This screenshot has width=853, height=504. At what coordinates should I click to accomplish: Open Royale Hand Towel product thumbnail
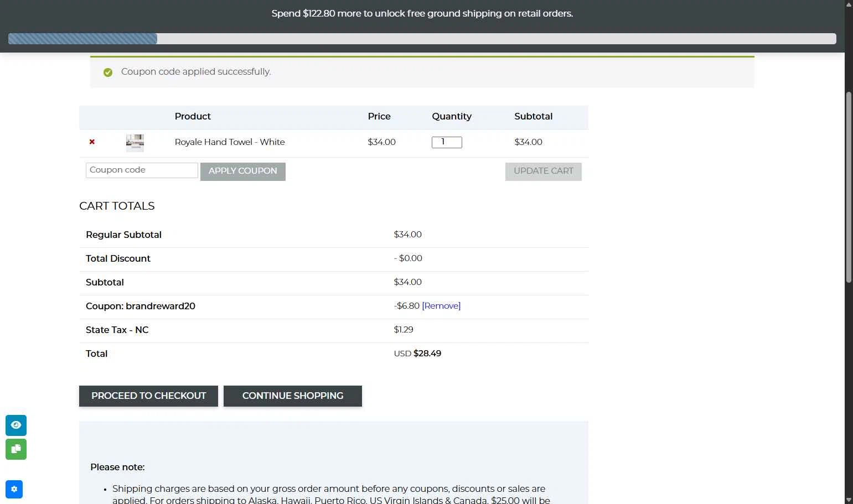(135, 143)
